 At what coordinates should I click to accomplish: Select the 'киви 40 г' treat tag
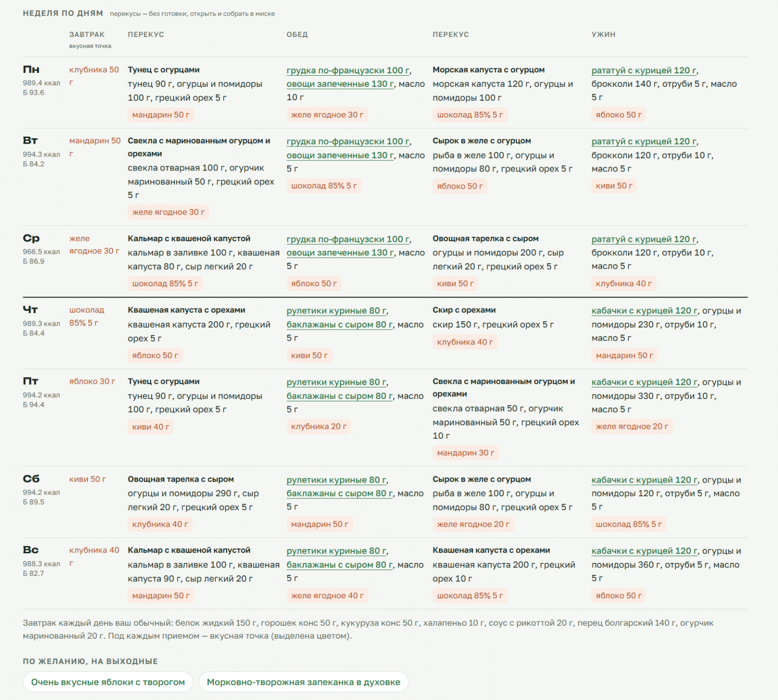(x=151, y=427)
